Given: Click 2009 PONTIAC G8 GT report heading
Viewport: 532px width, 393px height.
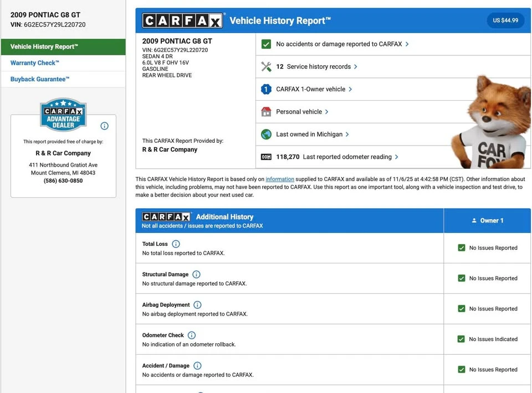Looking at the screenshot, I should pyautogui.click(x=177, y=42).
